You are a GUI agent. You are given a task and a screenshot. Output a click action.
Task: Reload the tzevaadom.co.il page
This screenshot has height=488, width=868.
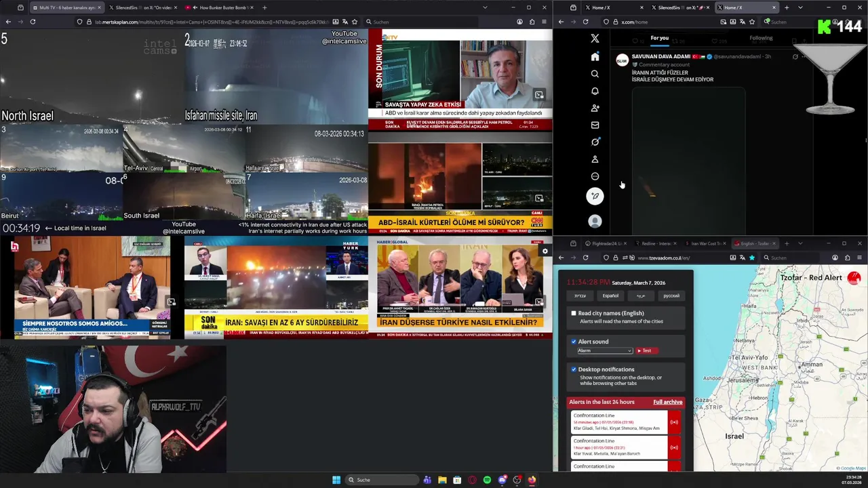tap(585, 258)
